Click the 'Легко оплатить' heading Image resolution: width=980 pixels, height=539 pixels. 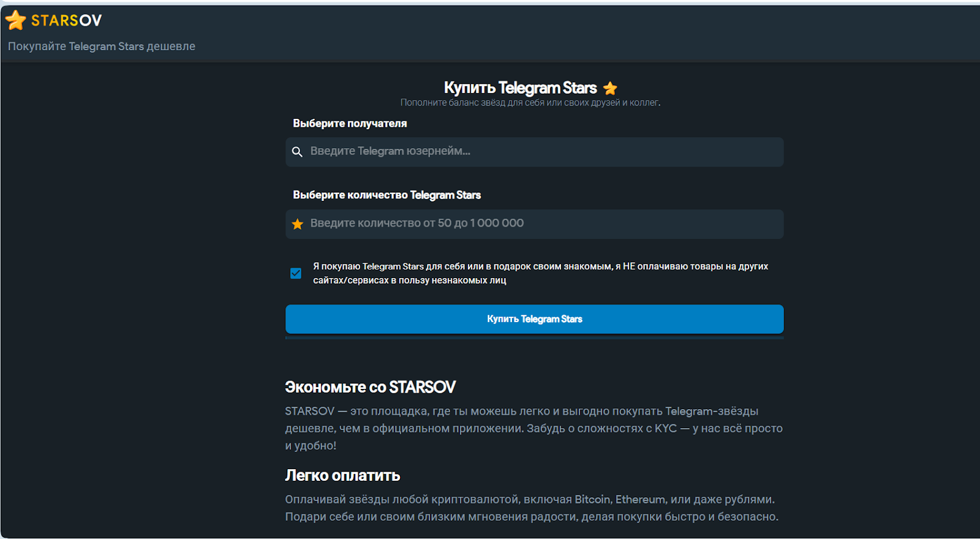coord(342,475)
